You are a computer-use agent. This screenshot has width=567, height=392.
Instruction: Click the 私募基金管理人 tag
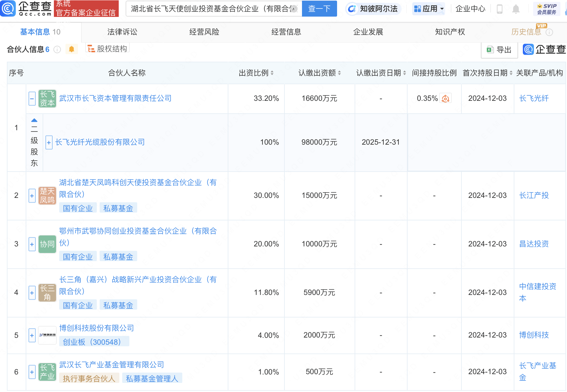[152, 378]
